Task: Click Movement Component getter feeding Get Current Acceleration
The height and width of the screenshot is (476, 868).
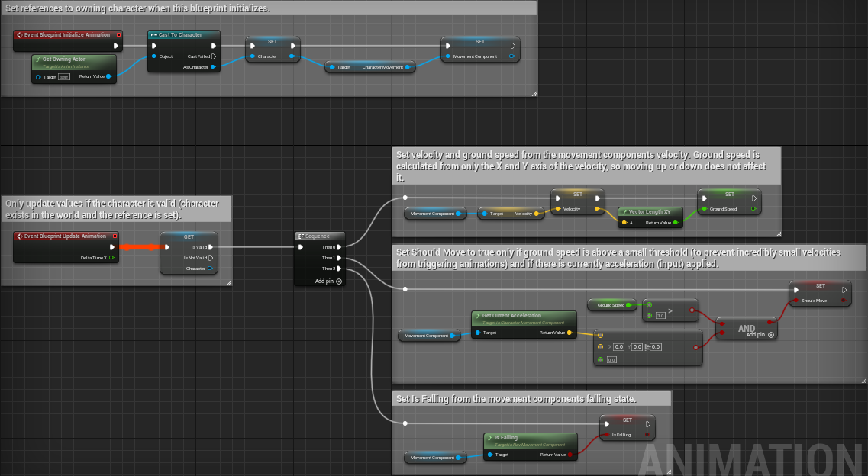Action: [x=429, y=335]
